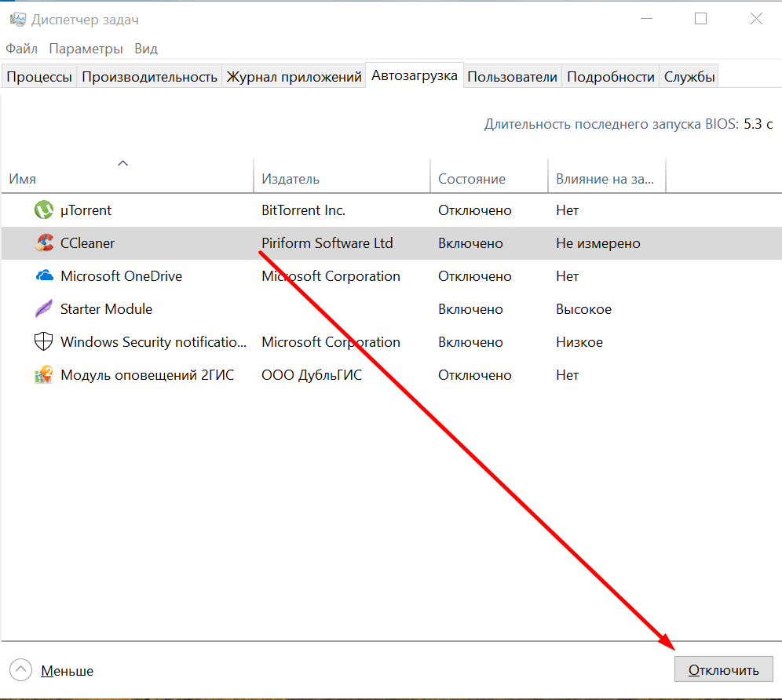Sort by the Влияние на за... column header

[606, 176]
